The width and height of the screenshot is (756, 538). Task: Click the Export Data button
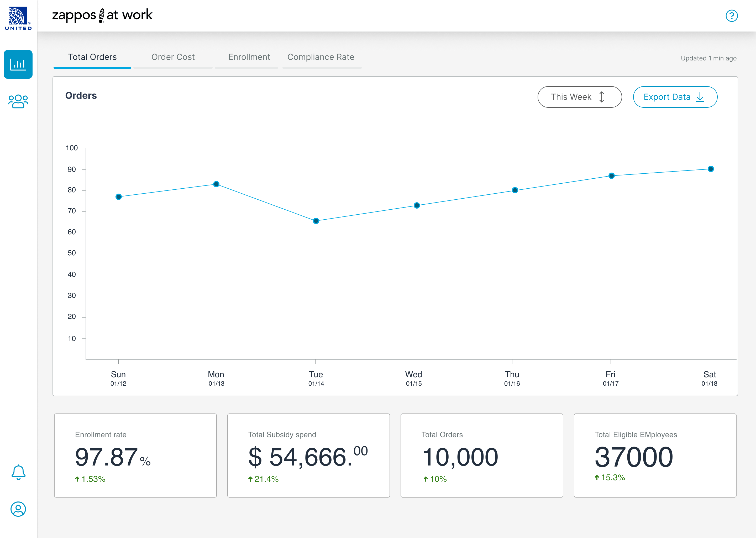click(675, 97)
